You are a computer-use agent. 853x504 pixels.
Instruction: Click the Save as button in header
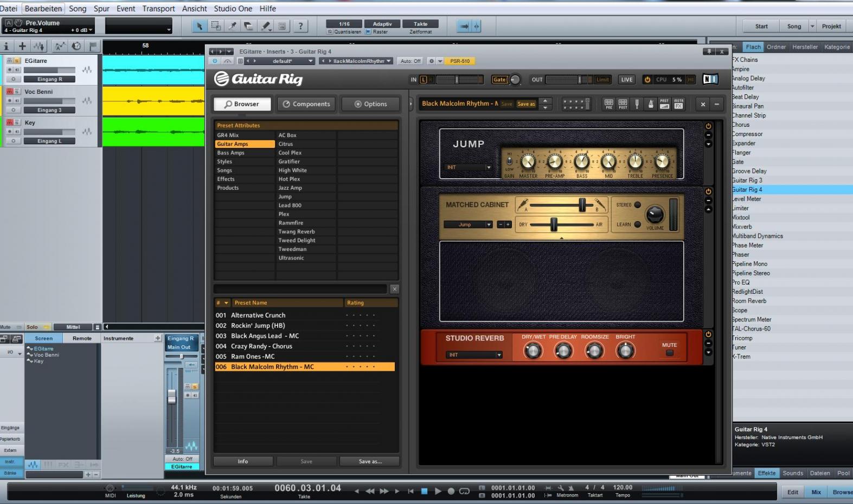526,104
